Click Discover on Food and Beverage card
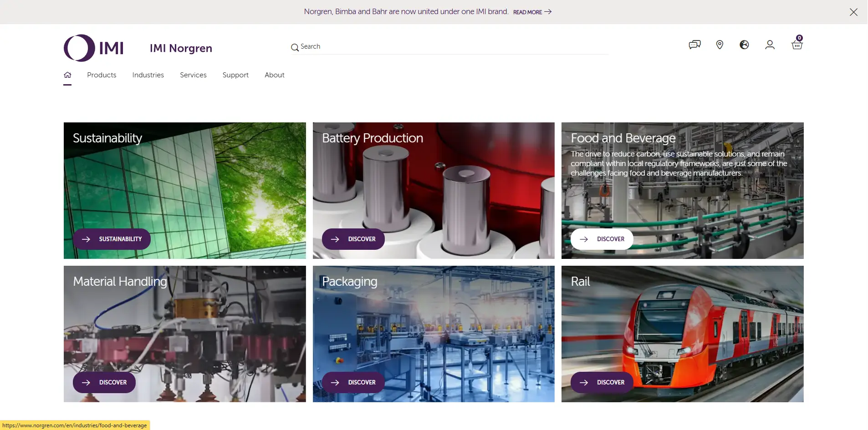This screenshot has height=430, width=868. click(602, 239)
